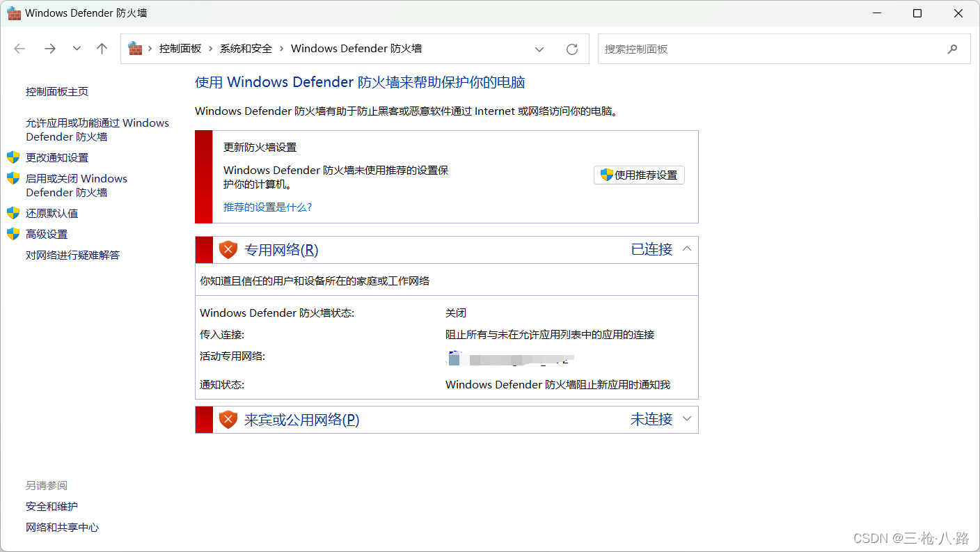Viewport: 980px width, 552px height.
Task: Open 对网络进行疑难解答 link
Action: 73,255
